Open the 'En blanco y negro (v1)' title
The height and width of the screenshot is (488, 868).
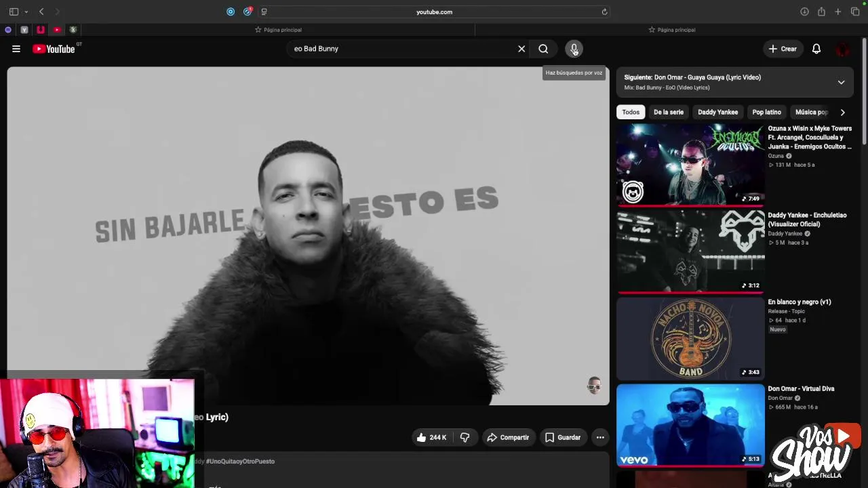[799, 302]
